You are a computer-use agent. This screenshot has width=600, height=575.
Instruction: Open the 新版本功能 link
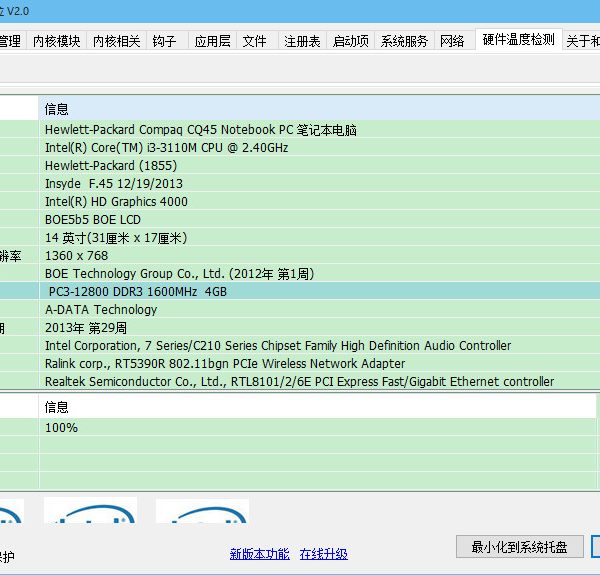point(259,554)
